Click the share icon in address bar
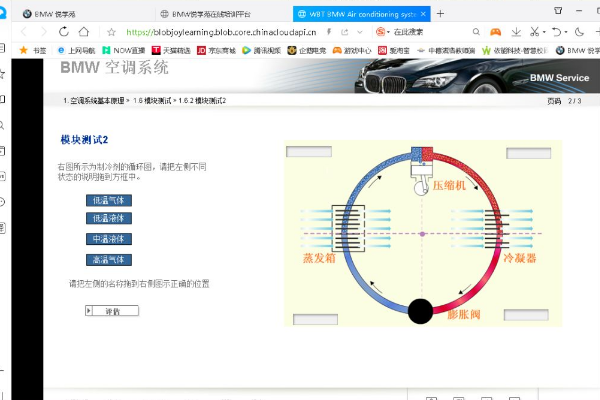Image resolution: width=600 pixels, height=400 pixels. coord(345,32)
